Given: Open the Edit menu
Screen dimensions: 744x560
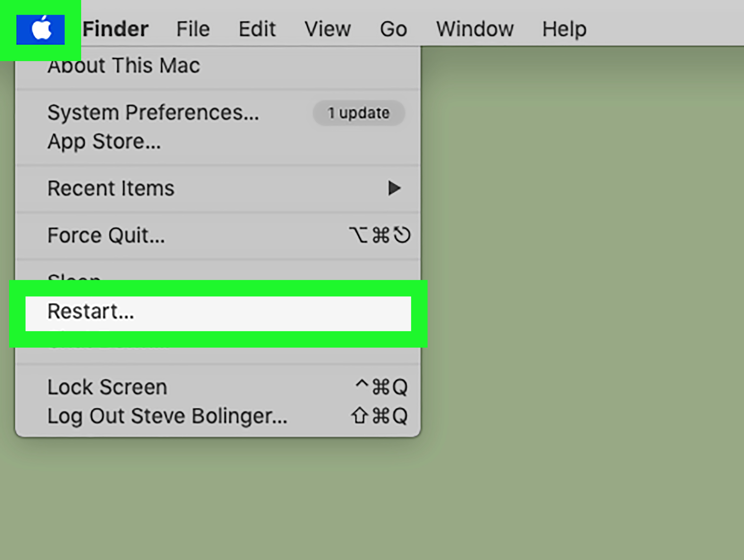Looking at the screenshot, I should pos(257,29).
